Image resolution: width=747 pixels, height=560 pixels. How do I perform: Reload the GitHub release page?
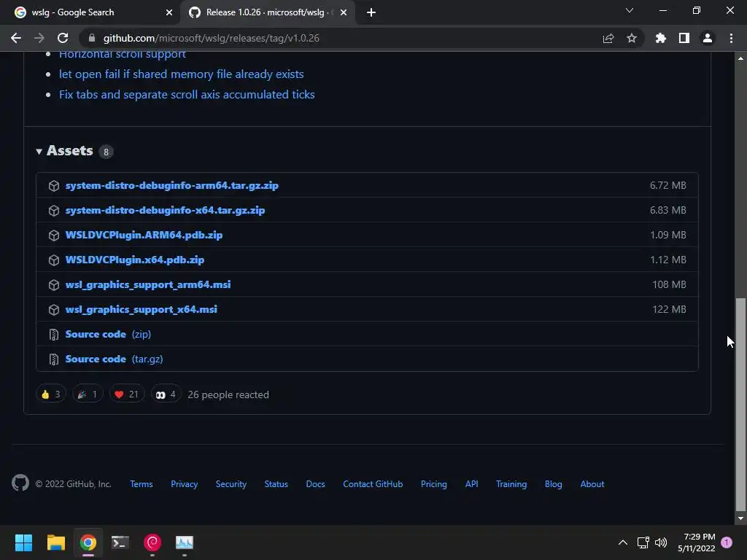pyautogui.click(x=63, y=38)
